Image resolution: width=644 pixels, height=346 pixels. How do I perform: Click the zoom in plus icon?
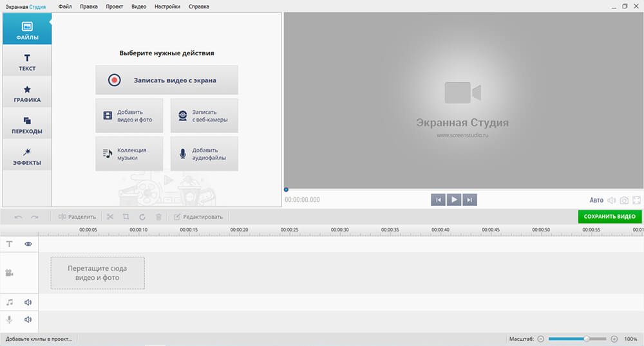[x=614, y=339]
